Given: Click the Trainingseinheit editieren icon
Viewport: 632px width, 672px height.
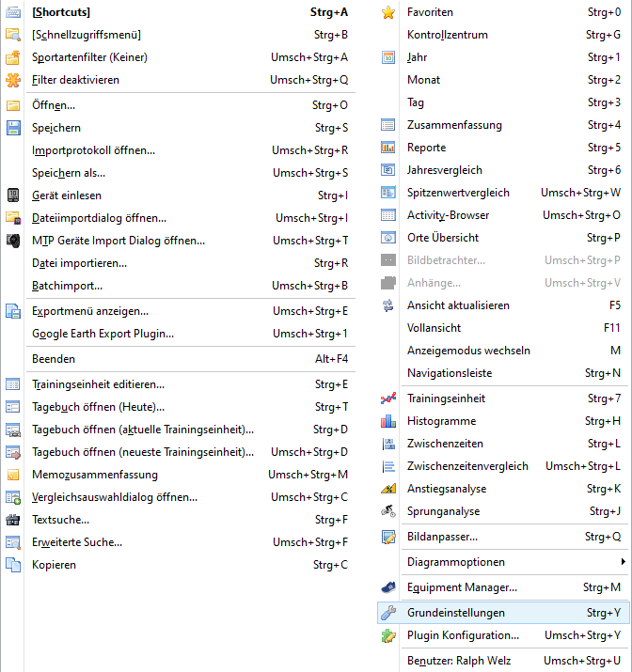Looking at the screenshot, I should [13, 384].
